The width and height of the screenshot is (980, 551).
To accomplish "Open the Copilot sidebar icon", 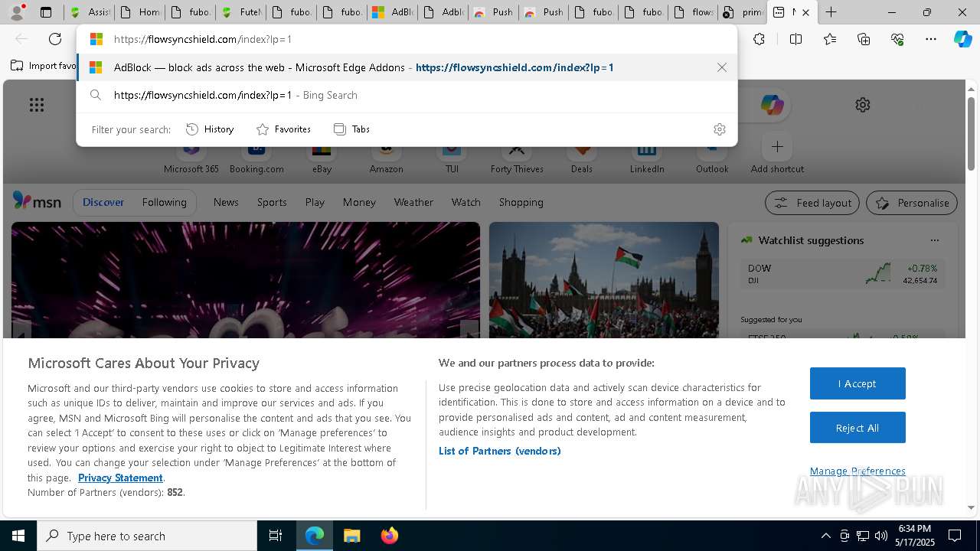I will click(962, 39).
